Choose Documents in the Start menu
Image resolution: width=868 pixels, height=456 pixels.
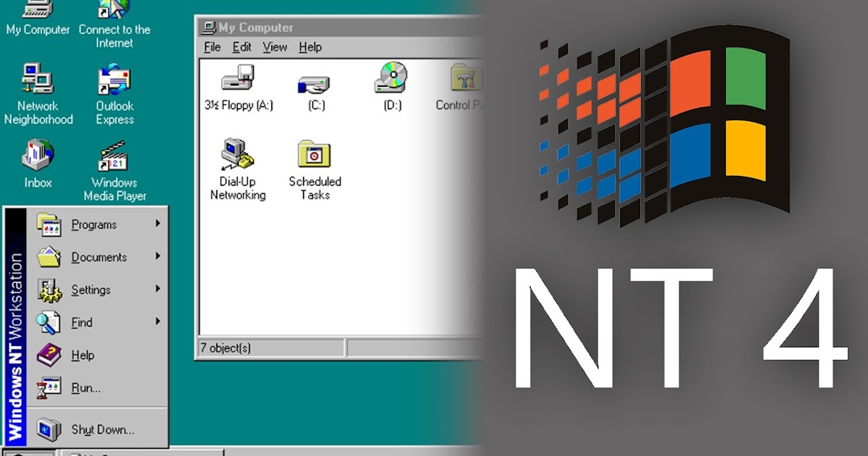(x=97, y=257)
